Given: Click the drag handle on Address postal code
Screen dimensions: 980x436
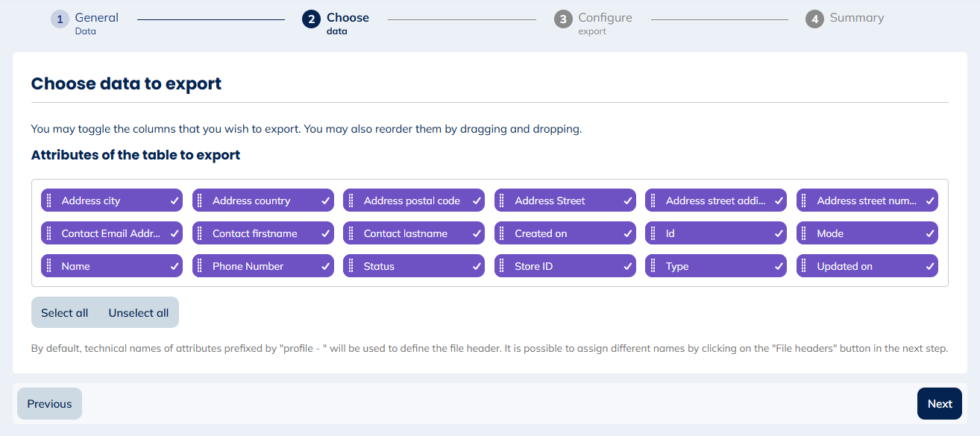Looking at the screenshot, I should tap(351, 200).
